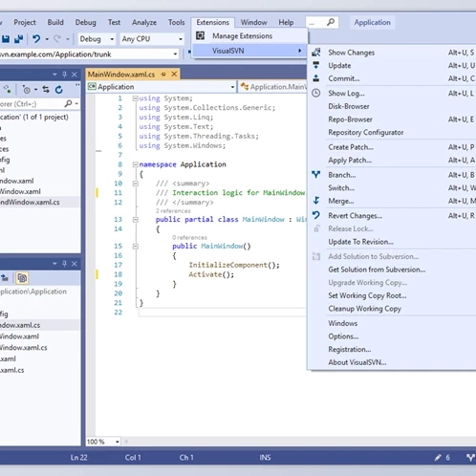Collapse the namespace Application code block
The image size is (476, 476).
coord(135,164)
